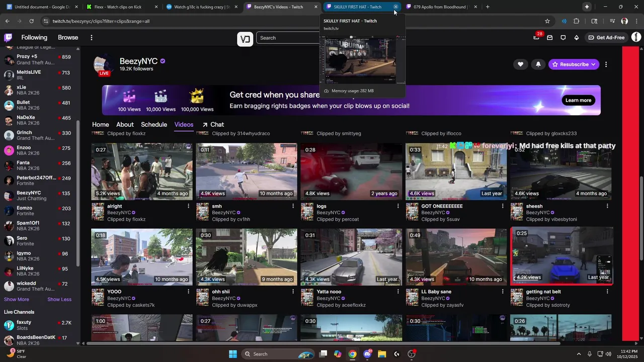The width and height of the screenshot is (644, 362).
Task: Click Gemini sparkle icon in Chrome title bar
Action: [x=587, y=7]
